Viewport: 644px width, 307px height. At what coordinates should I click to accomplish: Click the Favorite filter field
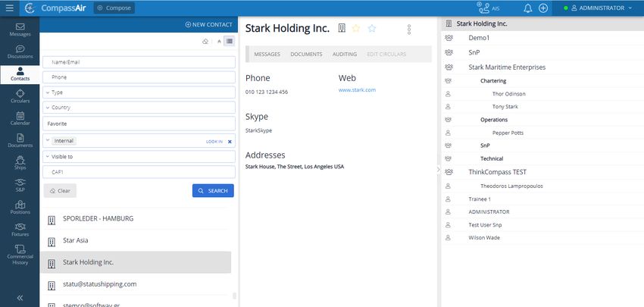[x=139, y=124]
